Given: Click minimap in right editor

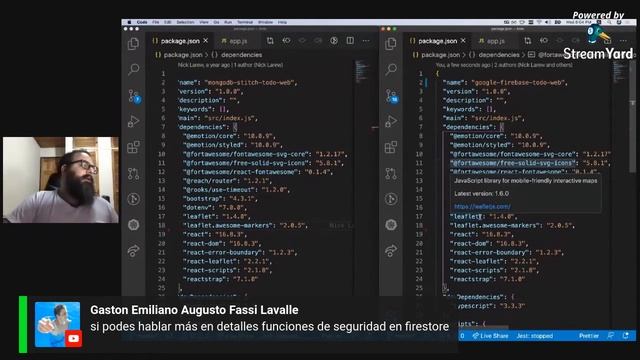Looking at the screenshot, I should 619,72.
